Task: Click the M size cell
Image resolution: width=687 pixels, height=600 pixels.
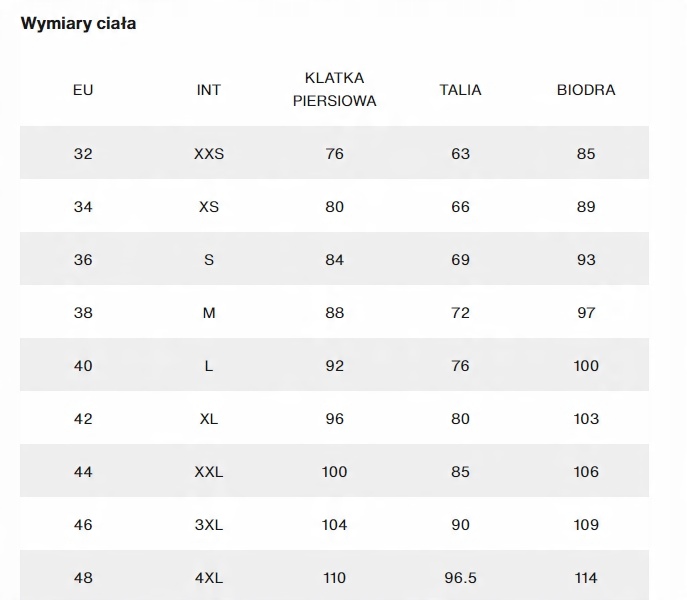Action: coord(209,313)
